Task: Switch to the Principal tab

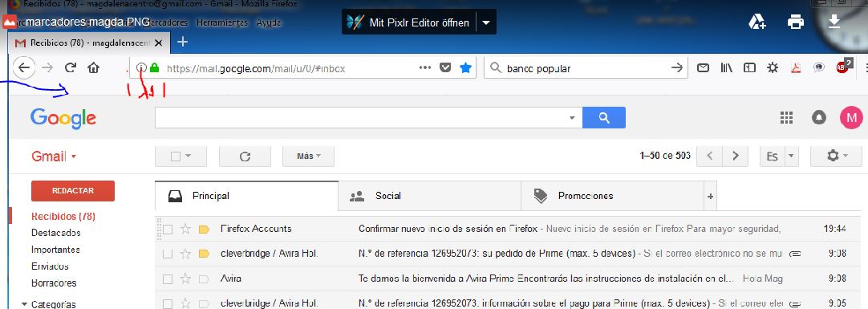Action: click(x=246, y=196)
